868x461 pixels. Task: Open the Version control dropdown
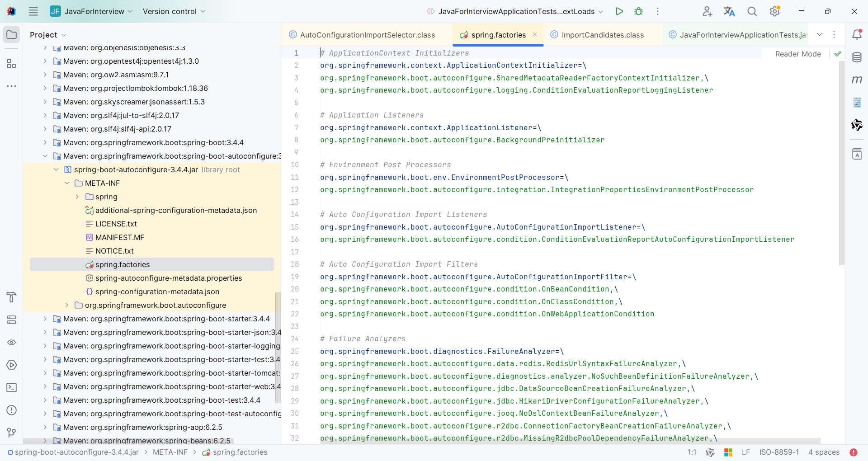click(174, 11)
